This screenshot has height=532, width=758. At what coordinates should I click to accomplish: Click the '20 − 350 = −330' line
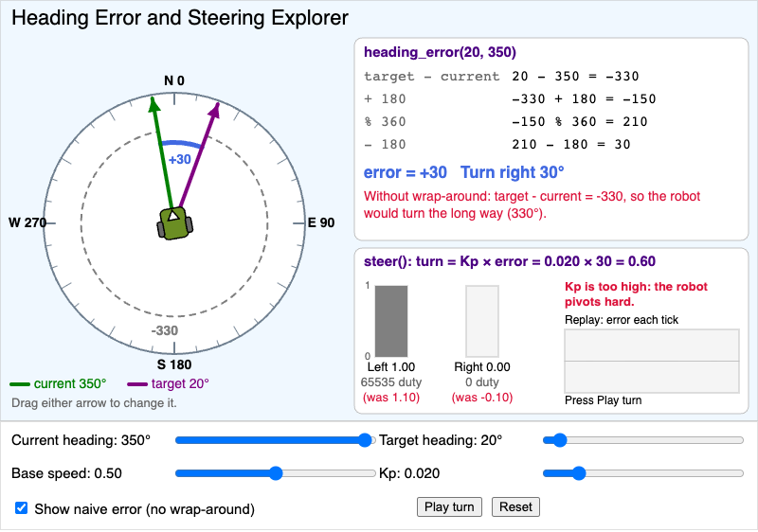575,77
